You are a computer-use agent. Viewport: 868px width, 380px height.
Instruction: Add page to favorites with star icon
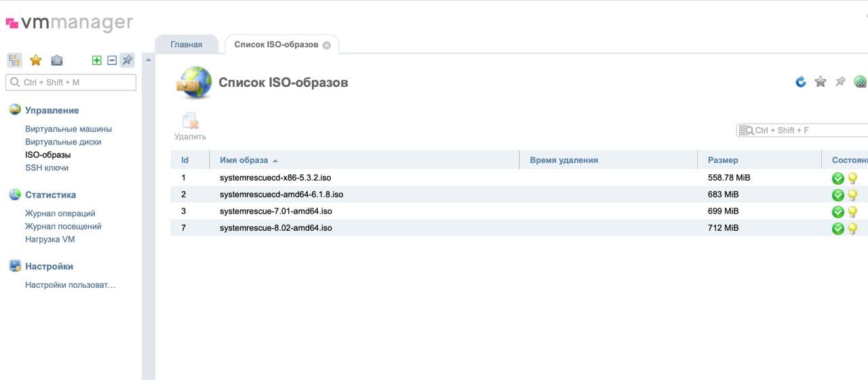pyautogui.click(x=821, y=82)
